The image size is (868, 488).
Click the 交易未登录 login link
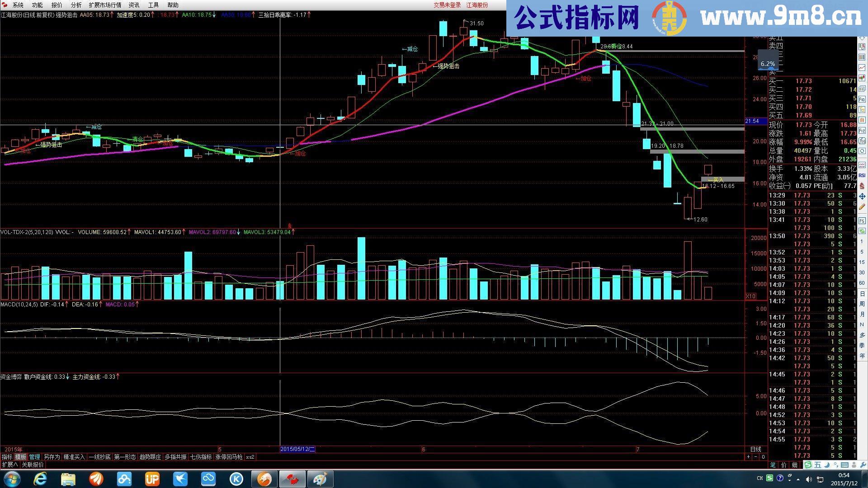[x=447, y=5]
